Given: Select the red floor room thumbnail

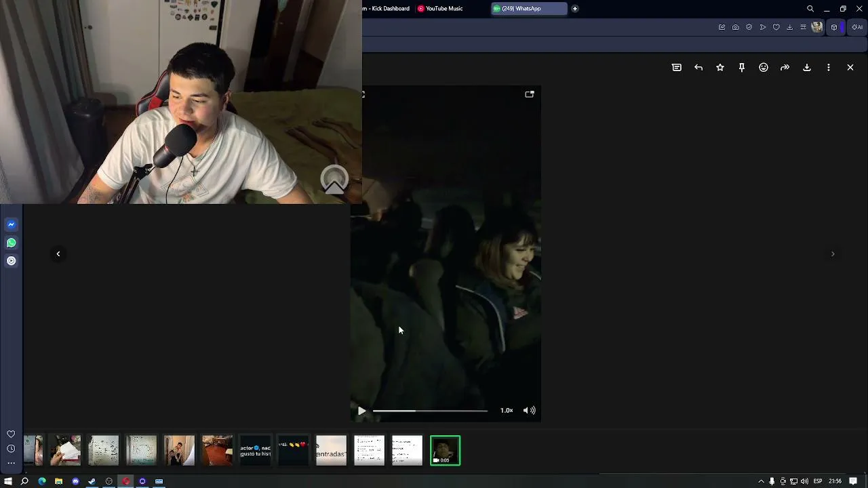Looking at the screenshot, I should [217, 451].
